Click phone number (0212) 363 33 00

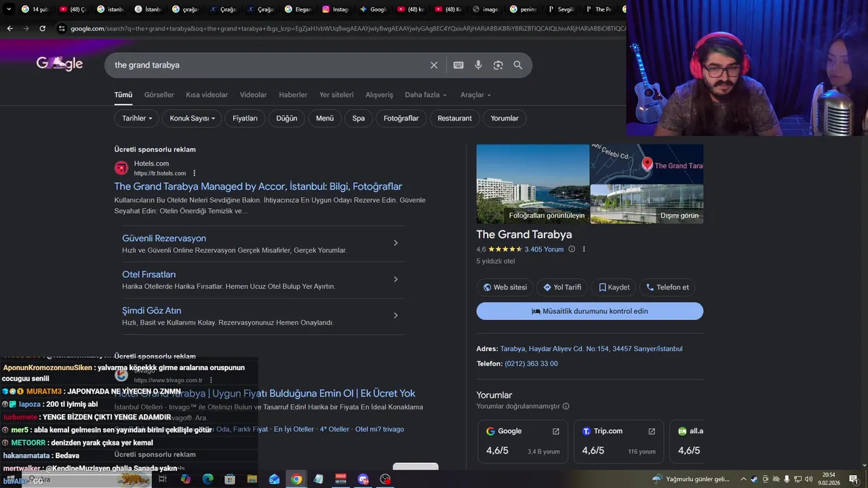(x=531, y=364)
